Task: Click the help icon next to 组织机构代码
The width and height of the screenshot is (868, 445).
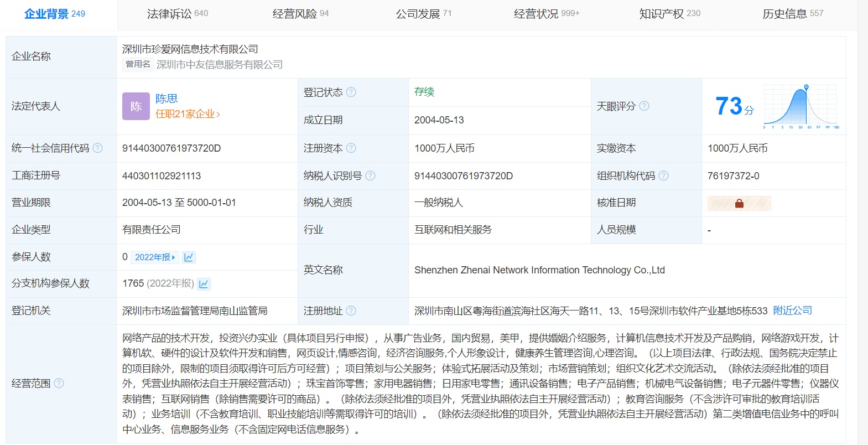Action: tap(663, 175)
